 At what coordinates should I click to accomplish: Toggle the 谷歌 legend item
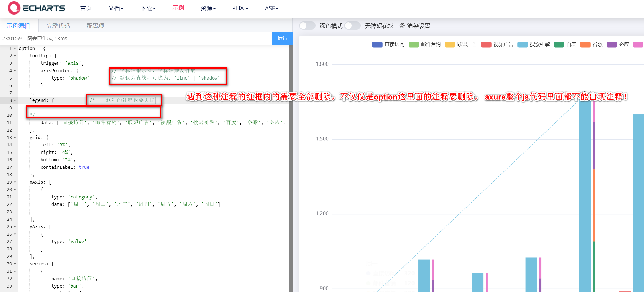pyautogui.click(x=591, y=44)
